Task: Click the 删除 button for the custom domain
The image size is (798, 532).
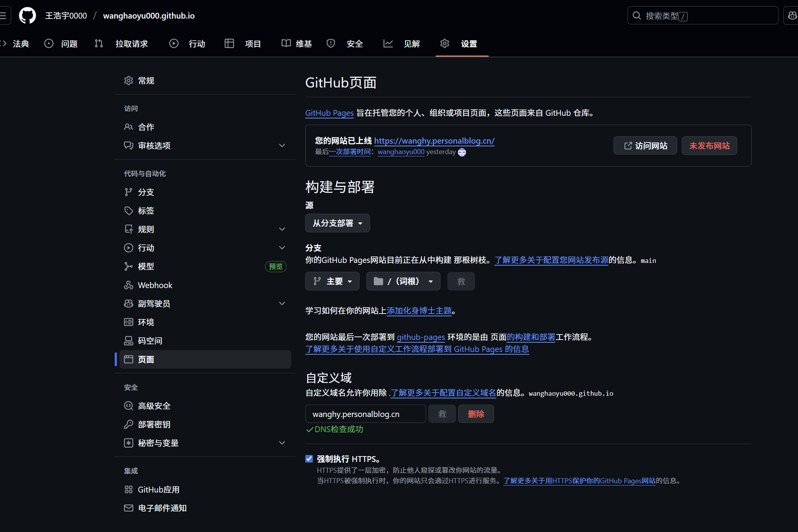Action: [476, 414]
